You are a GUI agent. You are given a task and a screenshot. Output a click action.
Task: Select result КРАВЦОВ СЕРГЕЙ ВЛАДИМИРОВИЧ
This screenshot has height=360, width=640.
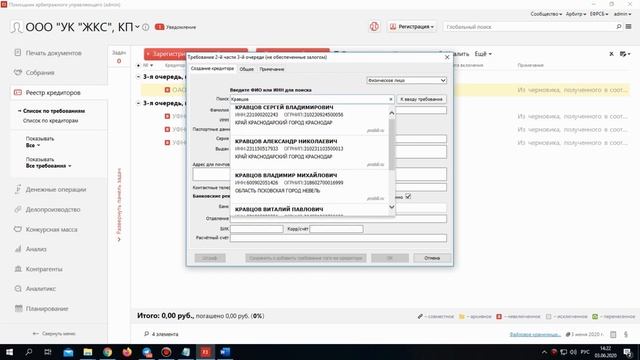(309, 119)
